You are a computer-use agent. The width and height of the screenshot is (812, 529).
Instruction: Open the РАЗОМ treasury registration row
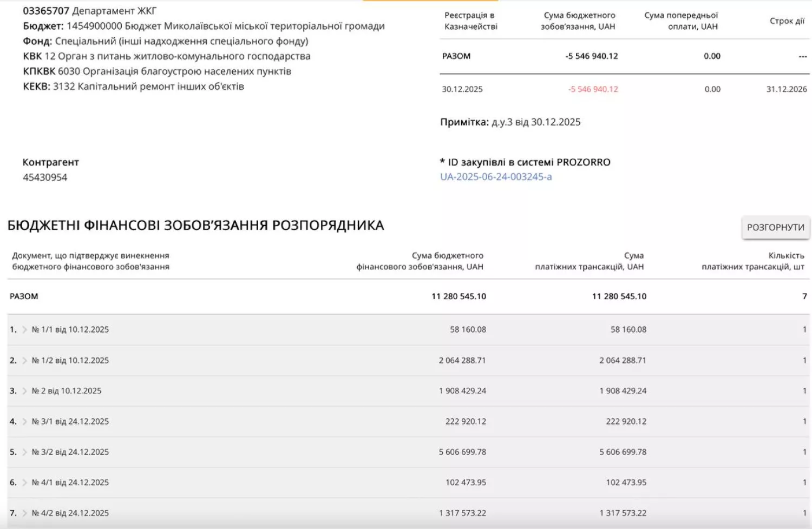click(x=456, y=56)
